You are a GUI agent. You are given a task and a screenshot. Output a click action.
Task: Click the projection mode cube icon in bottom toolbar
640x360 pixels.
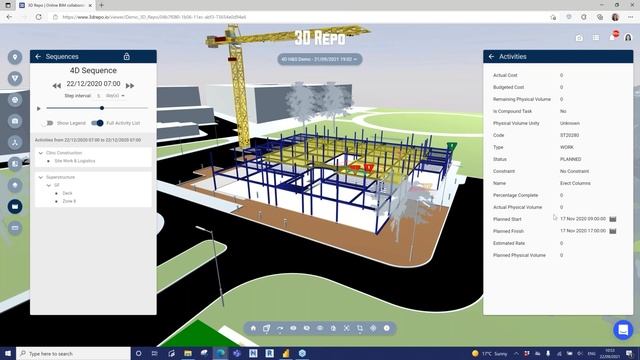tap(267, 328)
